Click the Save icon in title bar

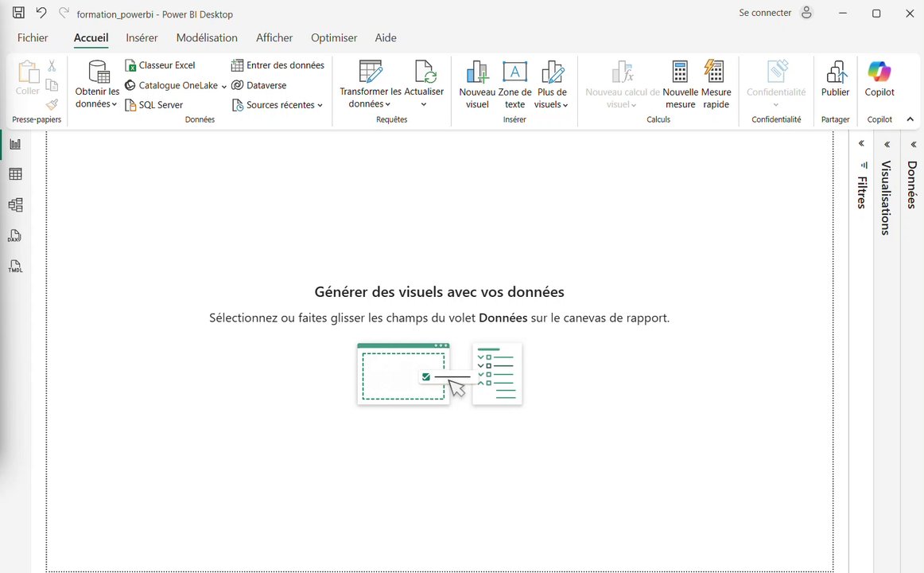[19, 13]
